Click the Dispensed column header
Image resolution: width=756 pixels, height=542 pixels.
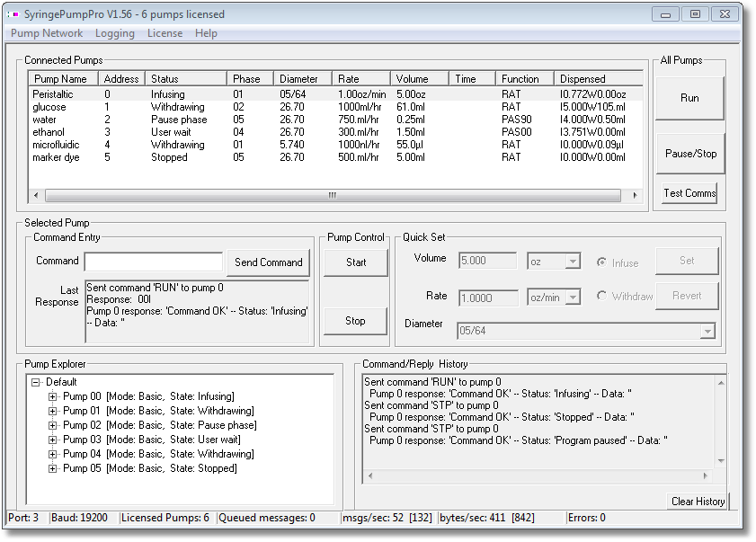[599, 78]
